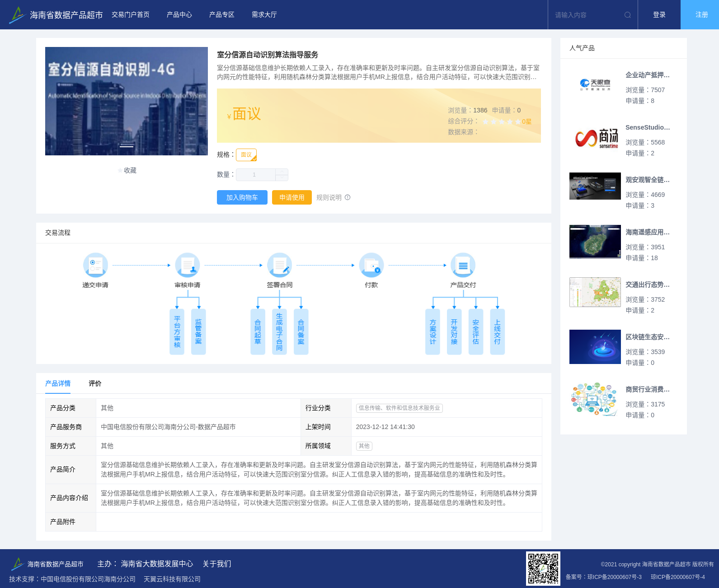719x588 pixels.
Task: Open 交通出行态势... product title
Action: [648, 285]
